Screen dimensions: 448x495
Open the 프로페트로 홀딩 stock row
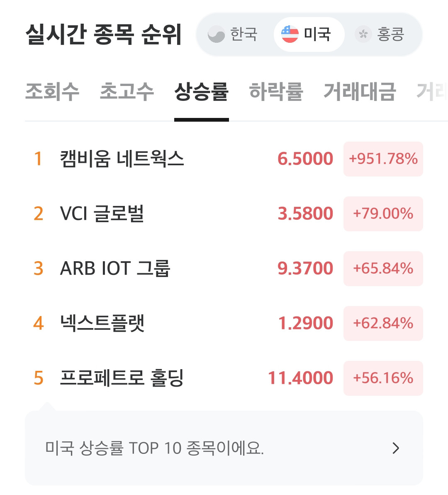point(224,378)
